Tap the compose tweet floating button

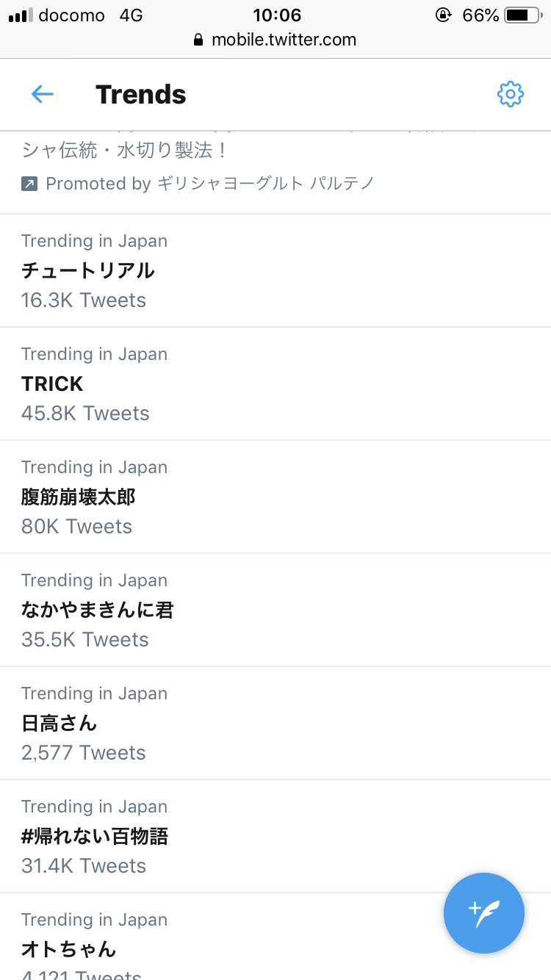coord(483,913)
